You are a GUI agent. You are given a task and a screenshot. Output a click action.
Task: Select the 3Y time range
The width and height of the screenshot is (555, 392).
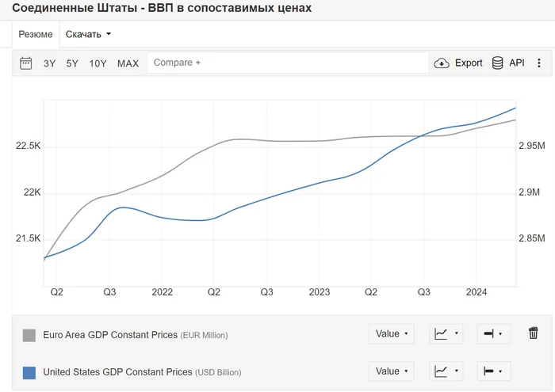pyautogui.click(x=49, y=63)
